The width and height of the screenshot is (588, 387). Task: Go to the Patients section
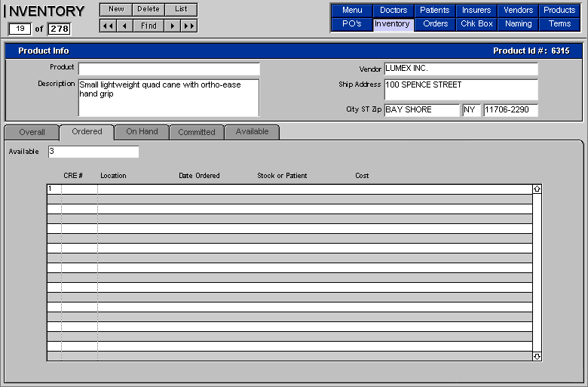[x=435, y=10]
